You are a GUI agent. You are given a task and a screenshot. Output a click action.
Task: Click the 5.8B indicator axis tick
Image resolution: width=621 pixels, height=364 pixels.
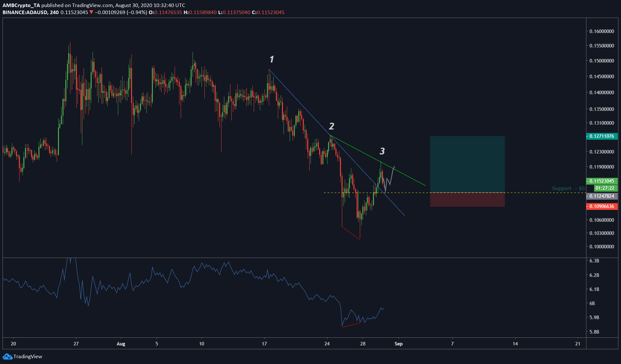594,332
